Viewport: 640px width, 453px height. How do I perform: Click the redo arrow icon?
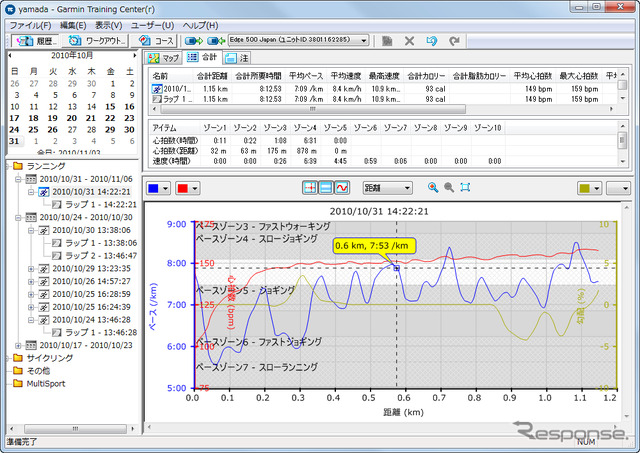pyautogui.click(x=454, y=41)
